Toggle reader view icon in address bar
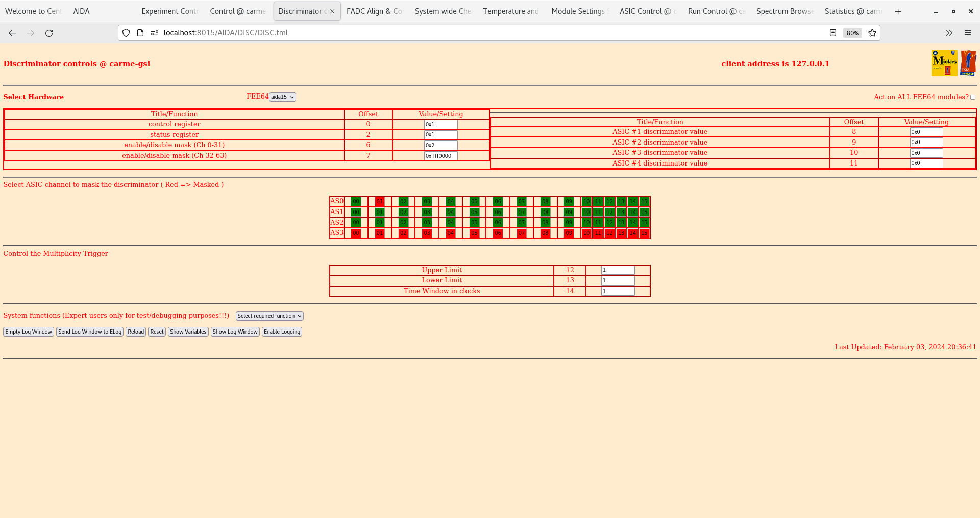This screenshot has height=518, width=980. (x=833, y=33)
